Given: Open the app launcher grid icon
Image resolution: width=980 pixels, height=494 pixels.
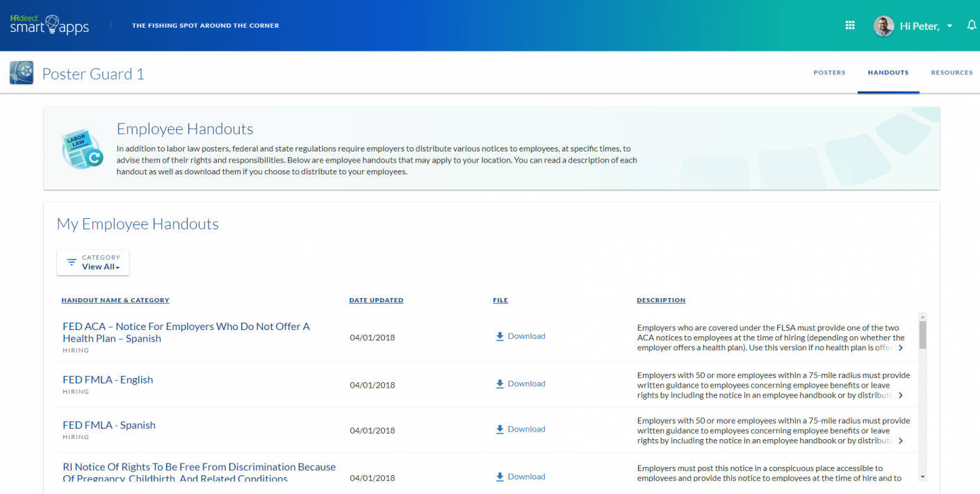Looking at the screenshot, I should (849, 24).
